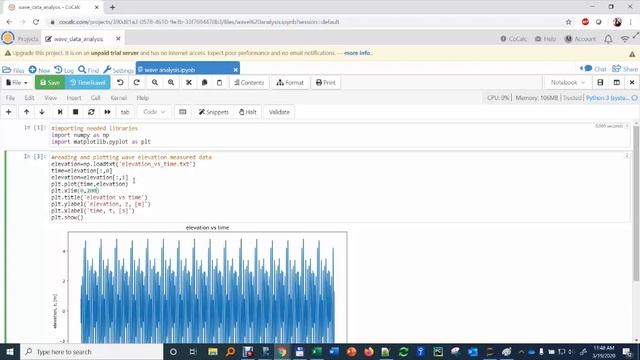Open the notebook Help menu
Image resolution: width=640 pixels, height=360 pixels.
click(142, 98)
